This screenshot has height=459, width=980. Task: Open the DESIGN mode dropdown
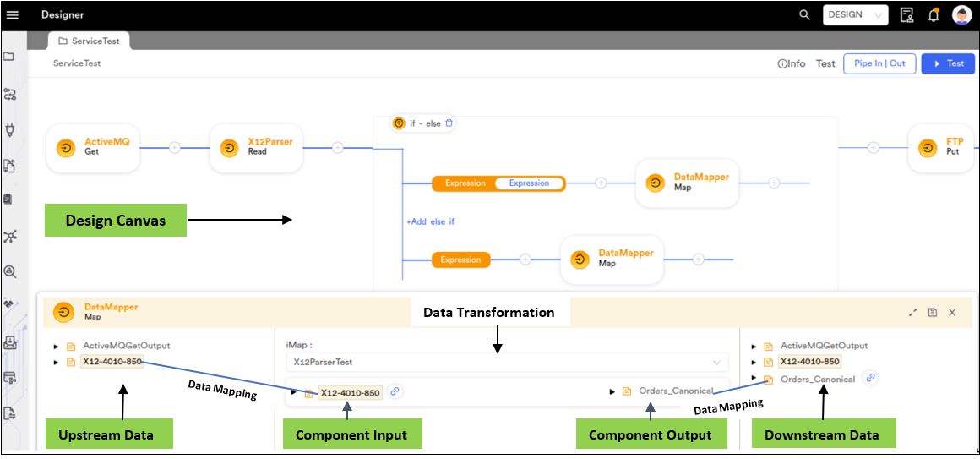[855, 14]
